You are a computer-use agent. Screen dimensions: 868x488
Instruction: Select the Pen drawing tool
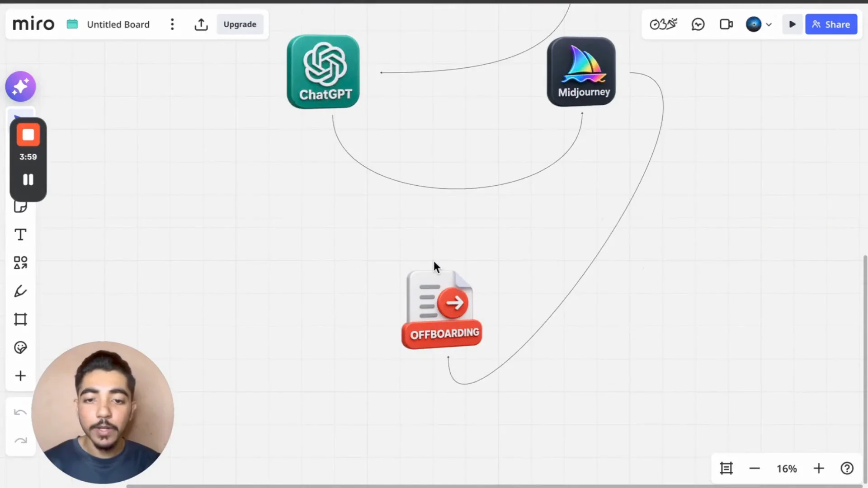[x=20, y=291]
